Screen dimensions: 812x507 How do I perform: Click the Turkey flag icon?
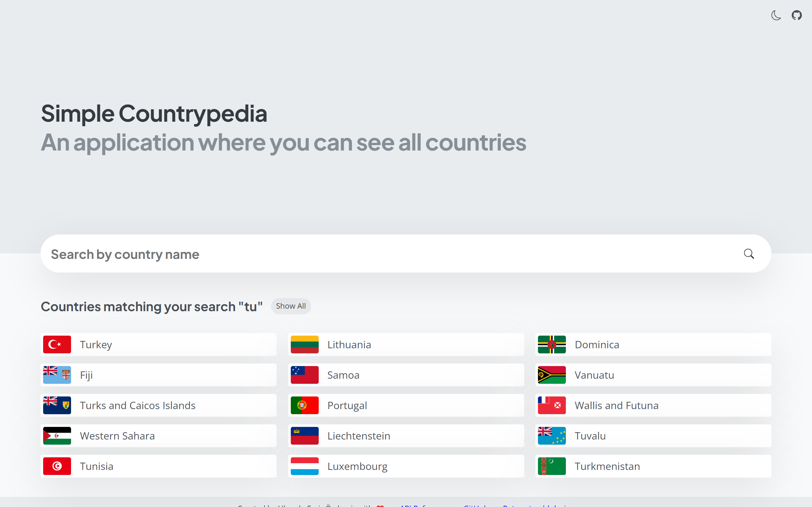(x=57, y=344)
